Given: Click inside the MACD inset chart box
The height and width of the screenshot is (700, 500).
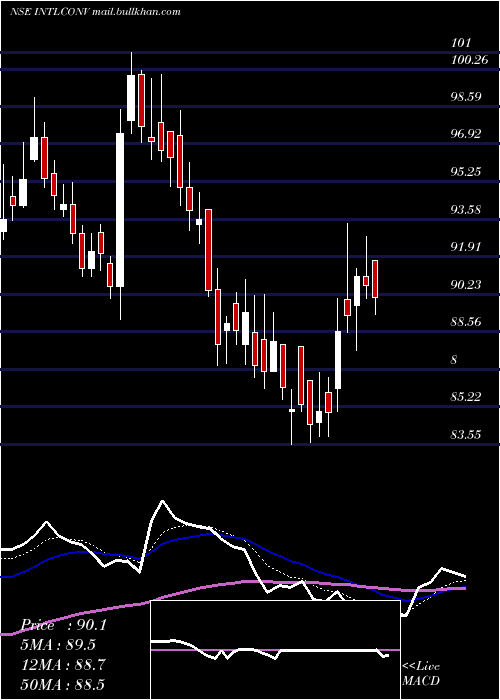Looking at the screenshot, I should pyautogui.click(x=275, y=650).
